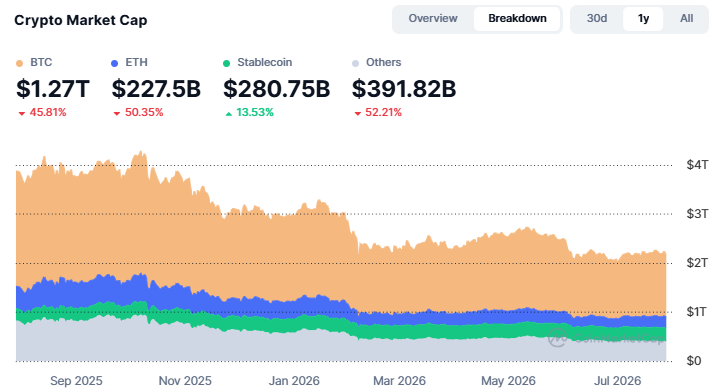727x390 pixels.
Task: Click the Crypto Market Cap title
Action: click(81, 20)
